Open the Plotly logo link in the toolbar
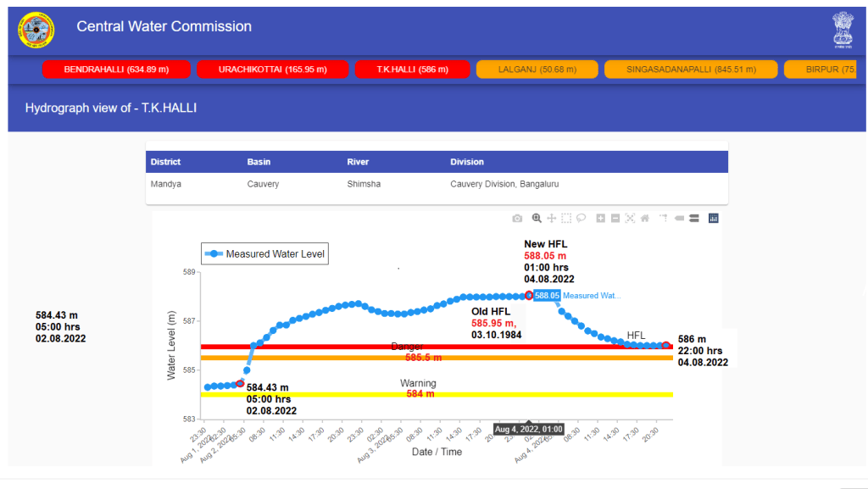Image resolution: width=868 pixels, height=489 pixels. (x=713, y=218)
